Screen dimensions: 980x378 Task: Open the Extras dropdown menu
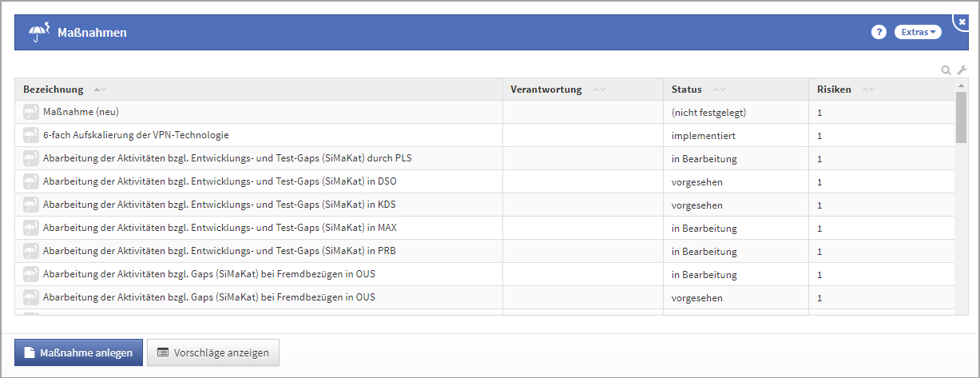coord(918,32)
